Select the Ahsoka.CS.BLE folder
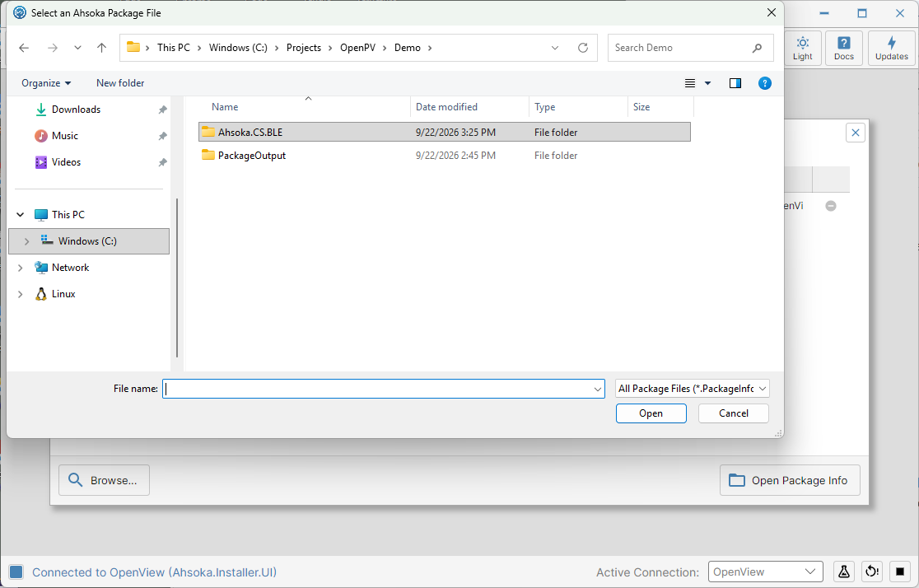Viewport: 919px width, 588px height. pos(444,132)
